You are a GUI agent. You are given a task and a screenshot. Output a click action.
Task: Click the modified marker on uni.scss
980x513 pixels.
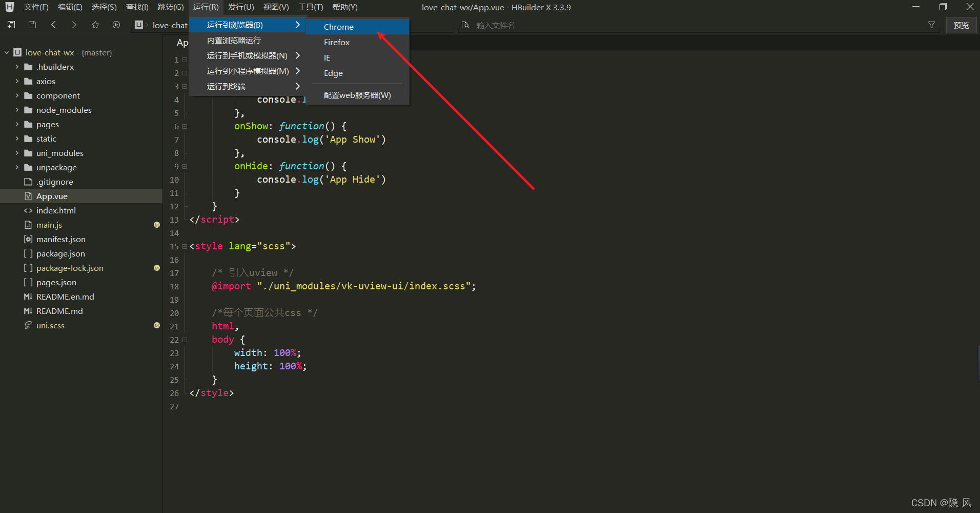pyautogui.click(x=157, y=325)
